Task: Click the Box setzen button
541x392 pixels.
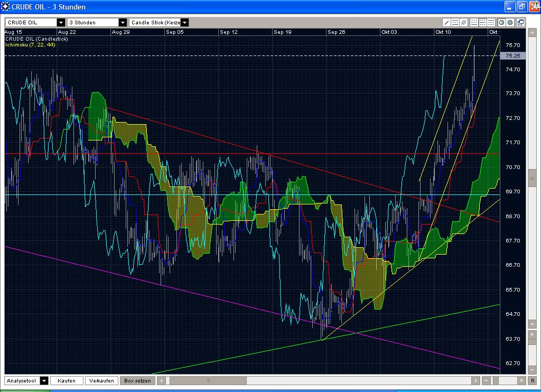Action: pyautogui.click(x=137, y=380)
